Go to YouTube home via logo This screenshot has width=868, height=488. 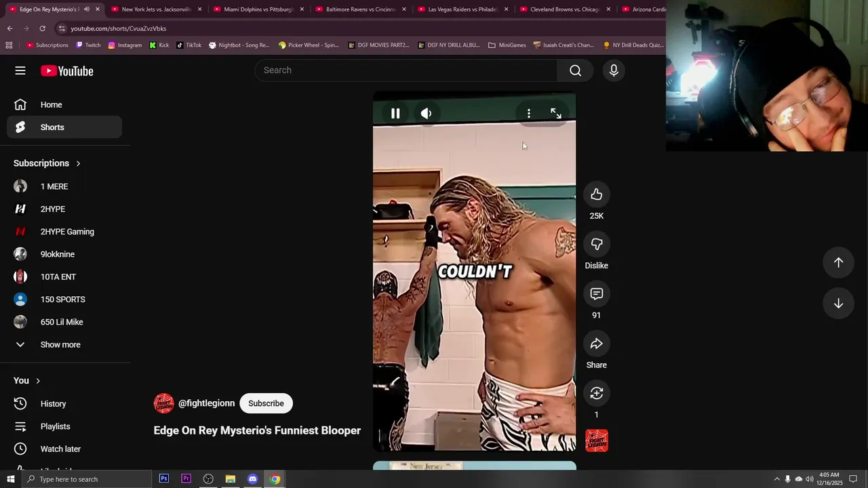tap(66, 70)
